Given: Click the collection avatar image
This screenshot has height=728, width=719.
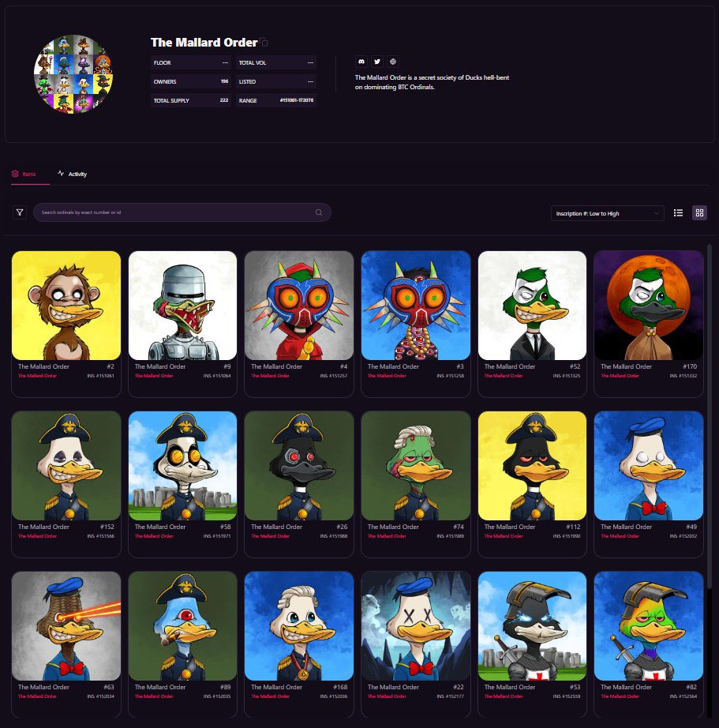Looking at the screenshot, I should point(73,73).
